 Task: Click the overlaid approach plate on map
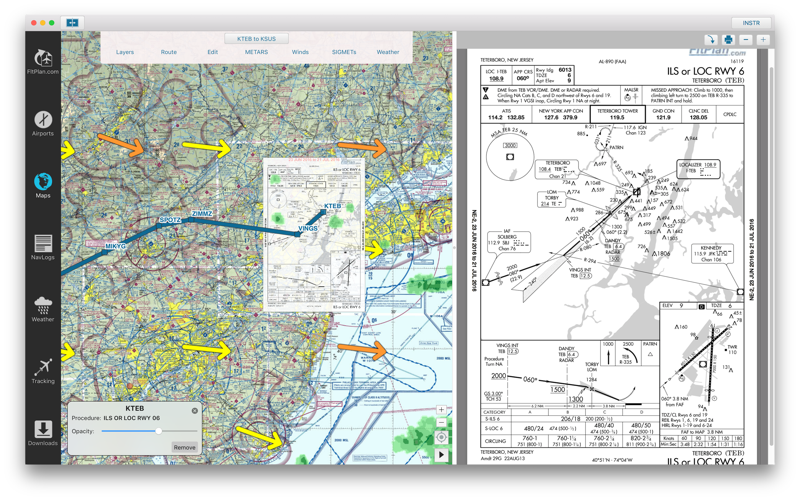point(313,235)
